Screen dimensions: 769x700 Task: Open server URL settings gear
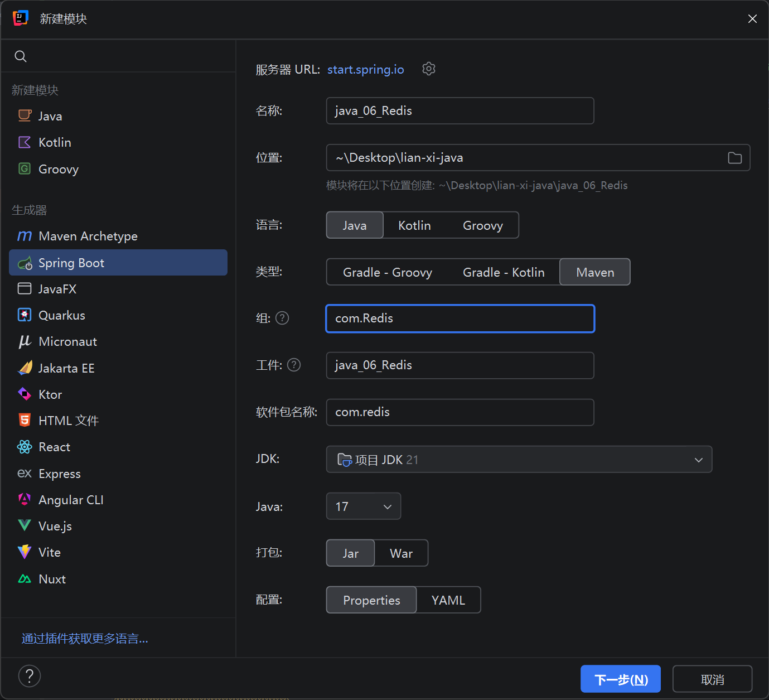pos(428,69)
